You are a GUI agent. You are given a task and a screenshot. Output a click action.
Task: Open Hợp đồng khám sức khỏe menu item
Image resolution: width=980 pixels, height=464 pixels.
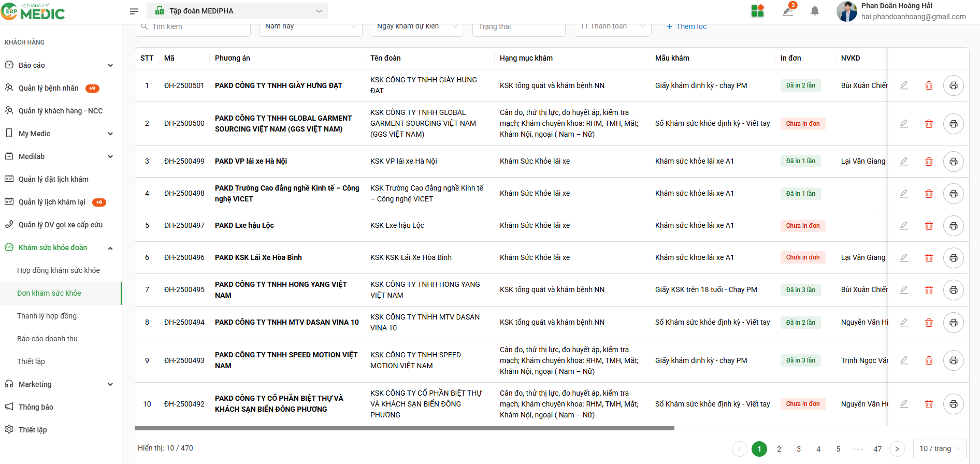click(59, 270)
